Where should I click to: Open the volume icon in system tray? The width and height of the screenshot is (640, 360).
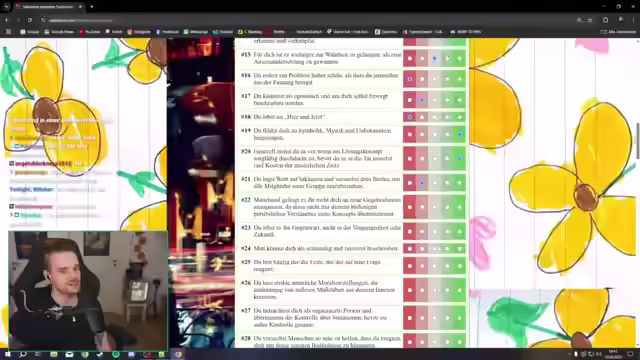click(598, 354)
